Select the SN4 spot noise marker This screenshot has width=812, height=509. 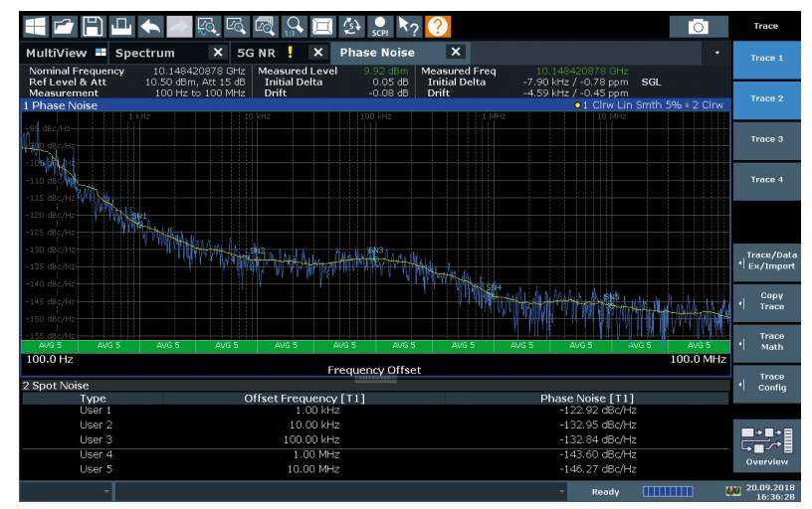(494, 287)
